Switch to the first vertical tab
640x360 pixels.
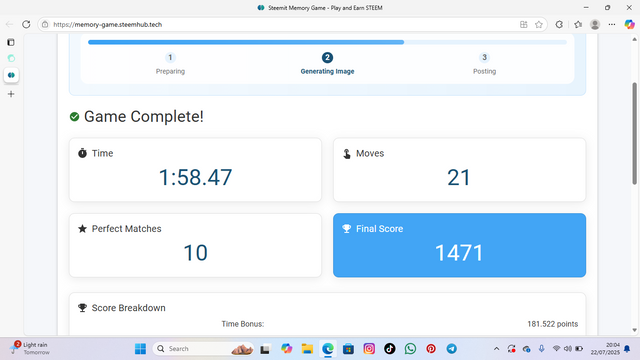point(11,58)
